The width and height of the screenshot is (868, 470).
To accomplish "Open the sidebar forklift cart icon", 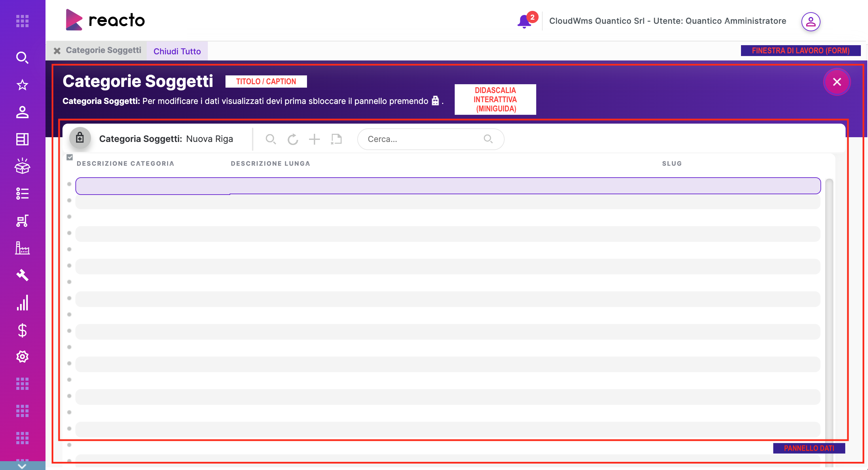I will coord(22,221).
